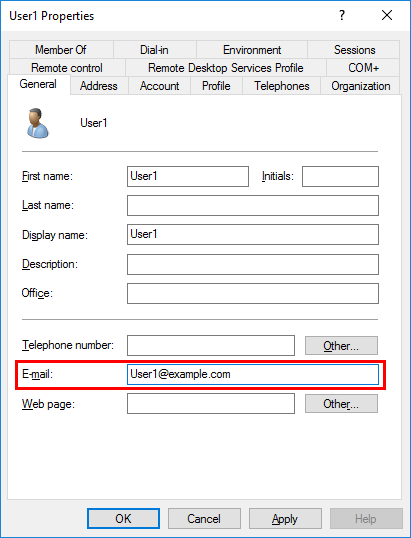This screenshot has width=411, height=538.
Task: Click the E-mail field with User1@example.com
Action: pos(253,374)
